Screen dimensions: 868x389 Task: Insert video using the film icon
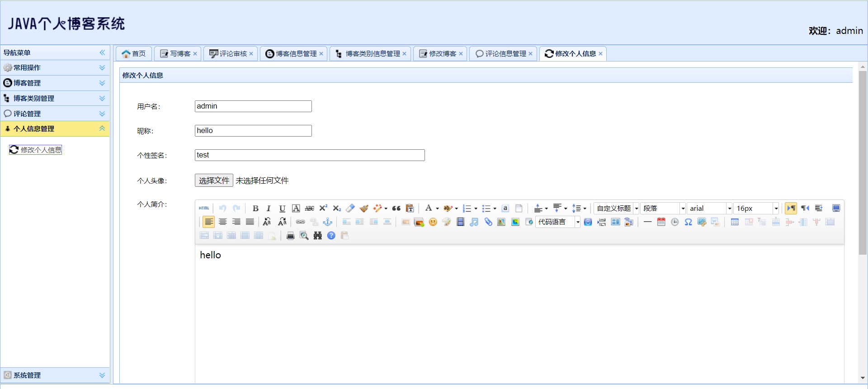460,222
